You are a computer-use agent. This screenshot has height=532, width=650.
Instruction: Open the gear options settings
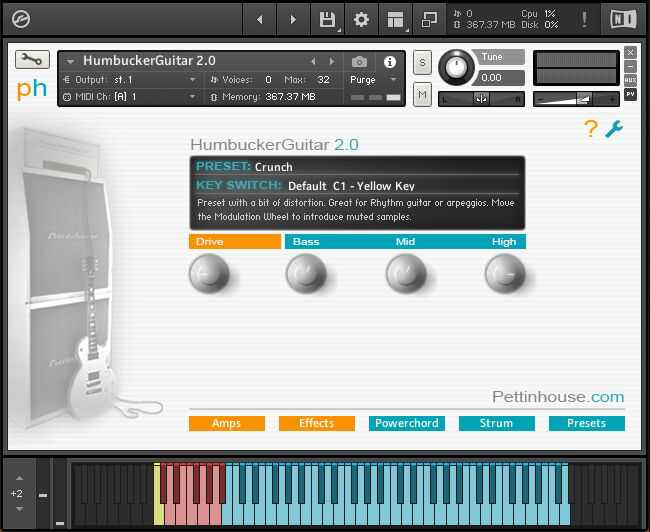(361, 19)
